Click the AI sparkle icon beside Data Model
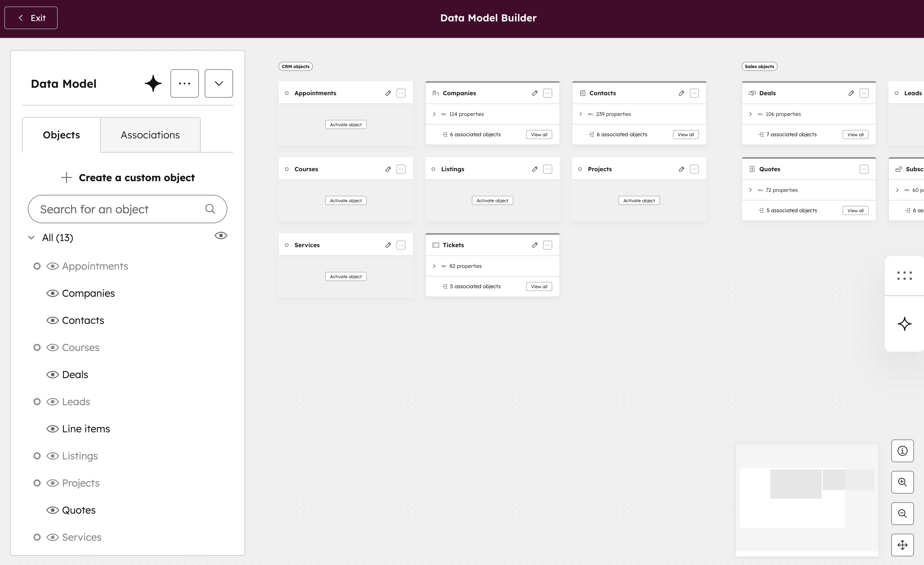The height and width of the screenshot is (565, 924). click(153, 83)
